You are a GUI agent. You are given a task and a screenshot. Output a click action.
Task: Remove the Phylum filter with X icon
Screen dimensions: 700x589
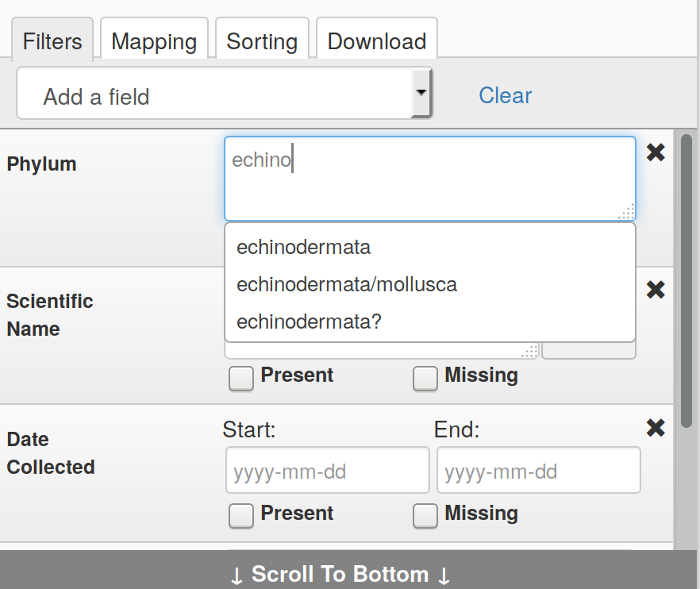point(656,152)
